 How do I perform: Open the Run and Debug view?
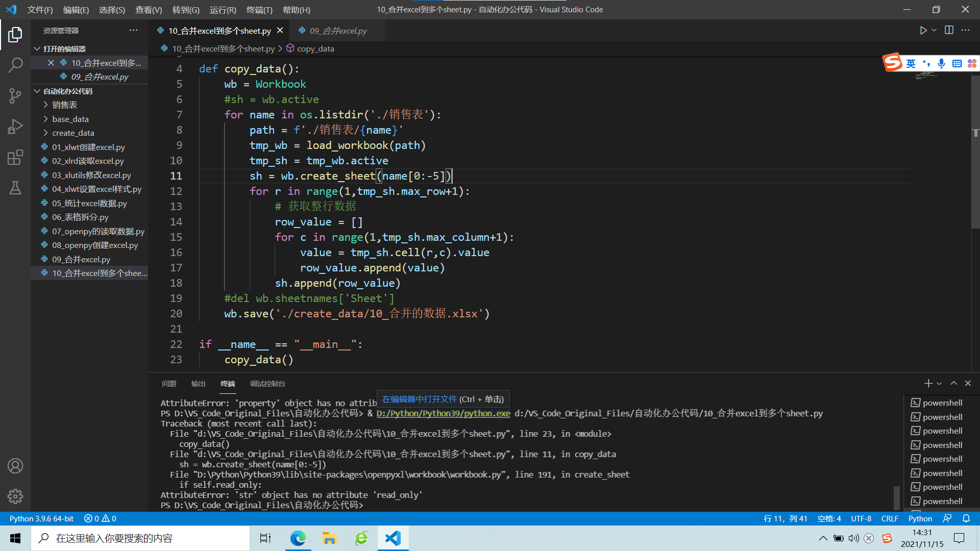tap(15, 126)
